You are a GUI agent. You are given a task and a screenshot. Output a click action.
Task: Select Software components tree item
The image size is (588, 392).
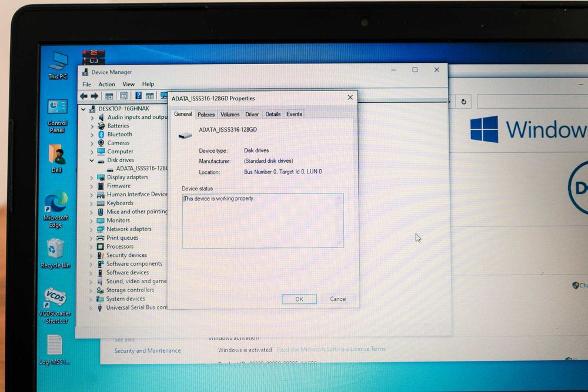pyautogui.click(x=134, y=264)
